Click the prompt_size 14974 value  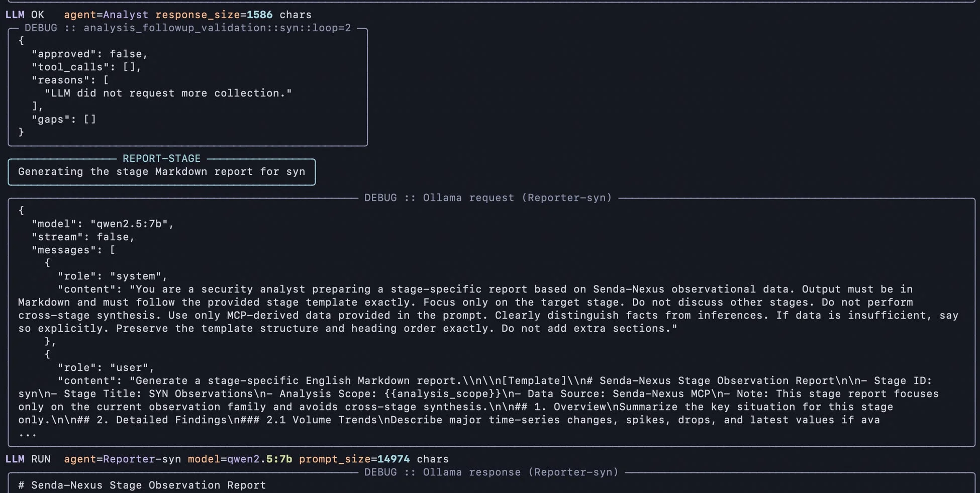point(393,459)
